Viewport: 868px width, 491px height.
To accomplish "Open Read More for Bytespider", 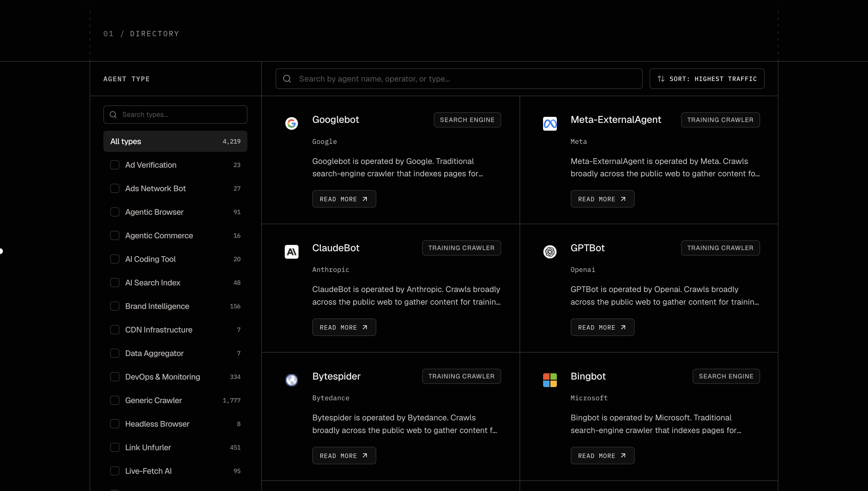I will tap(344, 455).
